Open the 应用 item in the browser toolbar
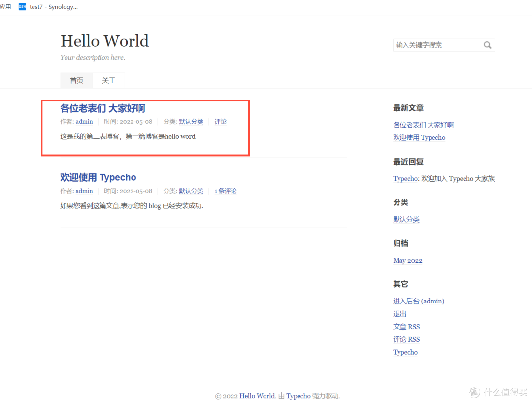Image resolution: width=532 pixels, height=403 pixels. pos(6,6)
